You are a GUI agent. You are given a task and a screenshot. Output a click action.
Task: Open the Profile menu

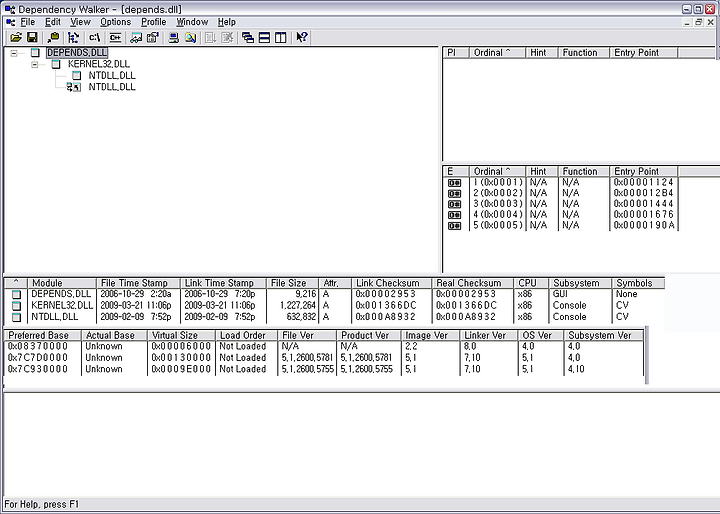tap(153, 22)
